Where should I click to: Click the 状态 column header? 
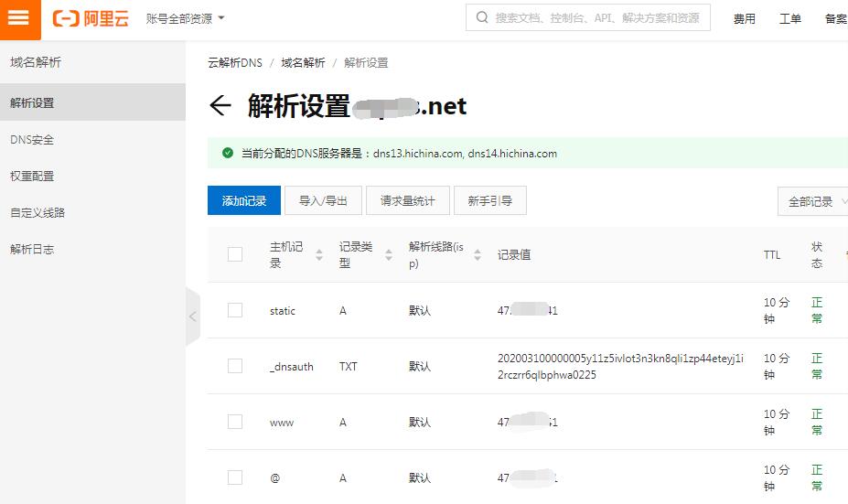click(x=817, y=254)
